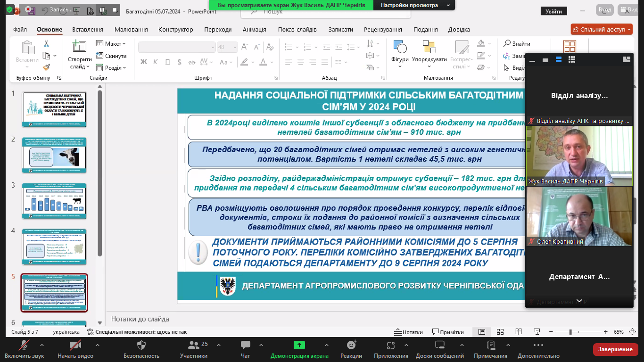Switch to the Переходи tab
644x362 pixels.
(x=218, y=29)
